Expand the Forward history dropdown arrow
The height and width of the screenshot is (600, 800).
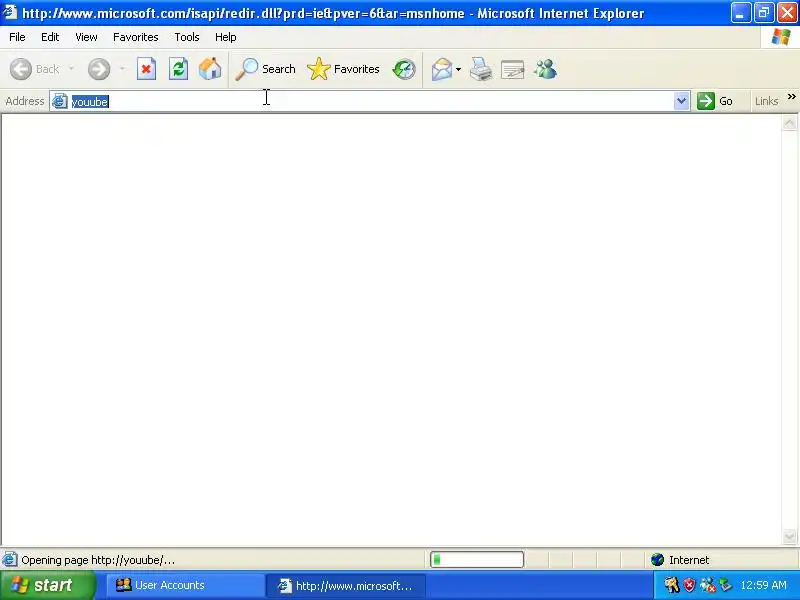pos(122,68)
